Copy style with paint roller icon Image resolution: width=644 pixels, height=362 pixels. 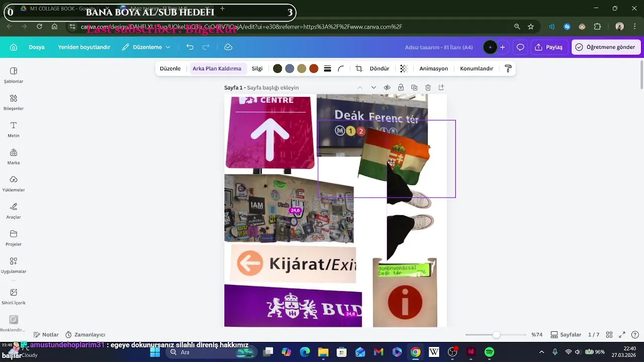(508, 68)
